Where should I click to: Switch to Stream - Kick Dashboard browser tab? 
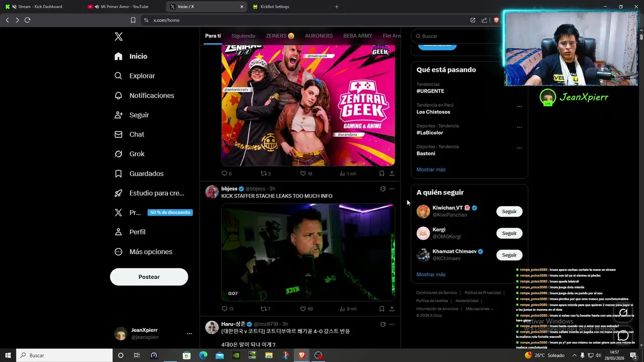pos(40,7)
